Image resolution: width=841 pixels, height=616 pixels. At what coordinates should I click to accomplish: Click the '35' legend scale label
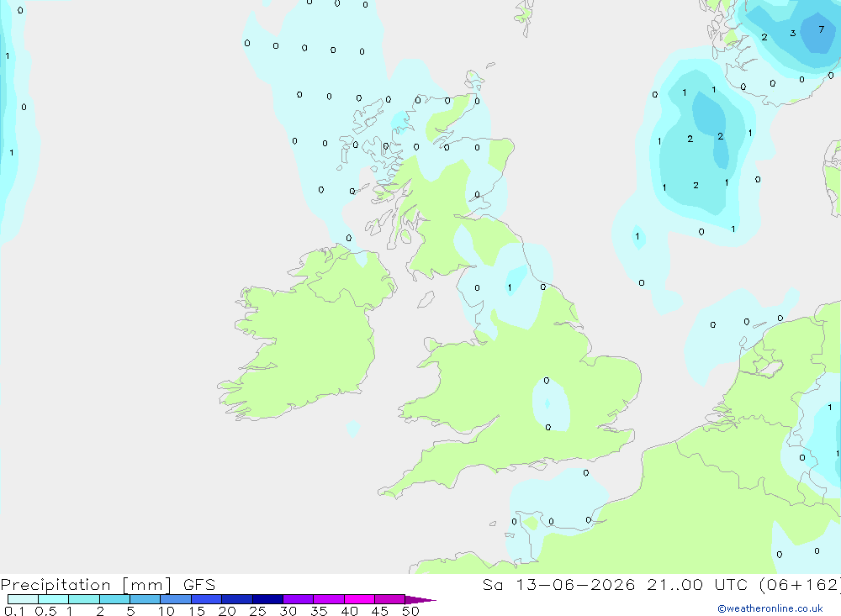pyautogui.click(x=319, y=611)
